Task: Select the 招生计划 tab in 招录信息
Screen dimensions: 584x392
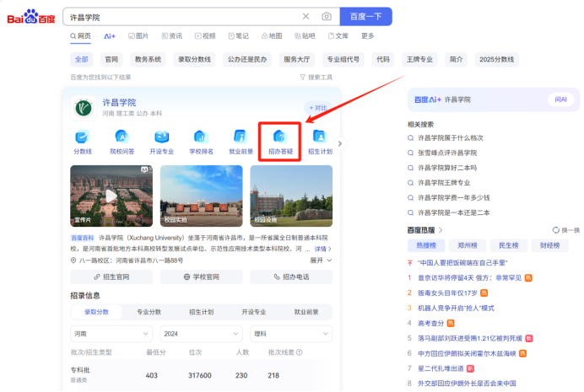Action: 201,312
